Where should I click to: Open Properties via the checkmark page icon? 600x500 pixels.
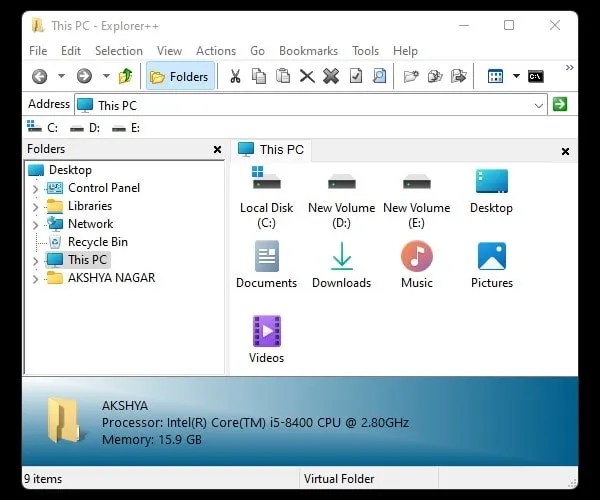click(x=355, y=76)
